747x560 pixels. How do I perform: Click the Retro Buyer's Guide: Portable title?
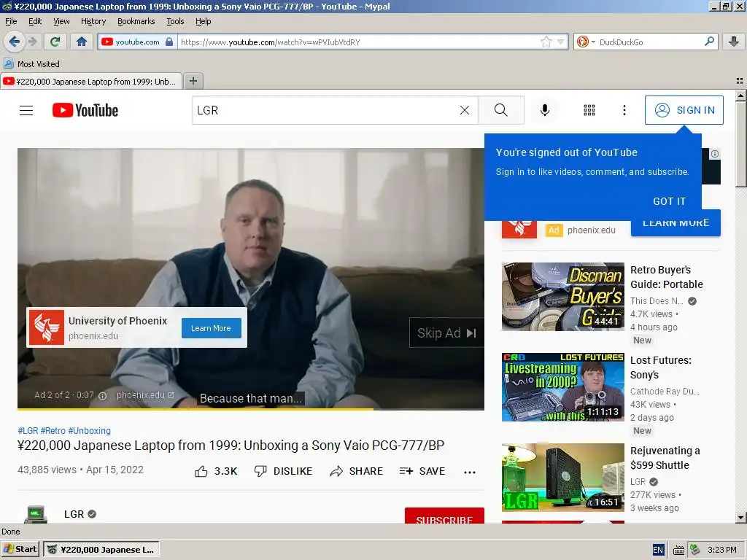point(667,277)
